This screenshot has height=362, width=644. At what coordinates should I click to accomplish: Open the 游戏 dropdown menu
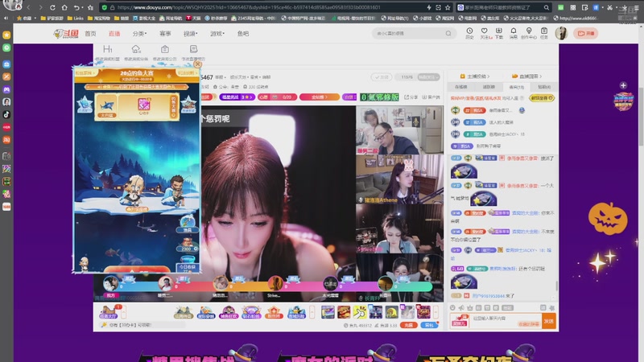coord(217,34)
